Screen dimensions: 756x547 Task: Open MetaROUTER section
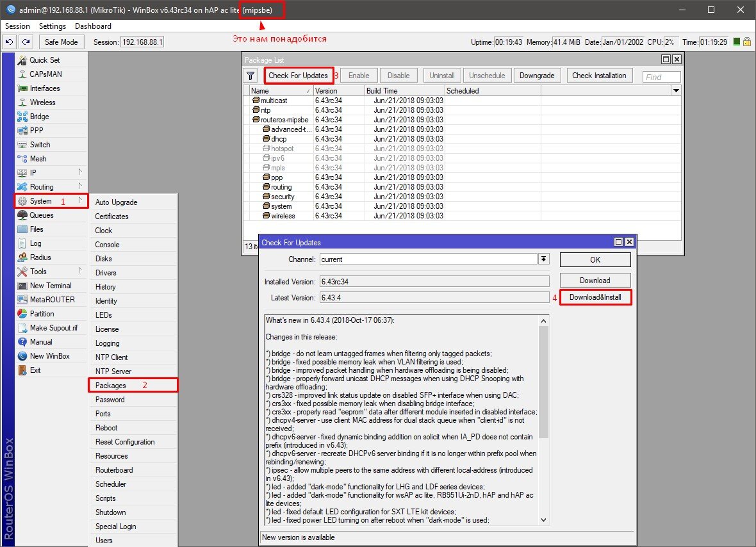(x=52, y=299)
